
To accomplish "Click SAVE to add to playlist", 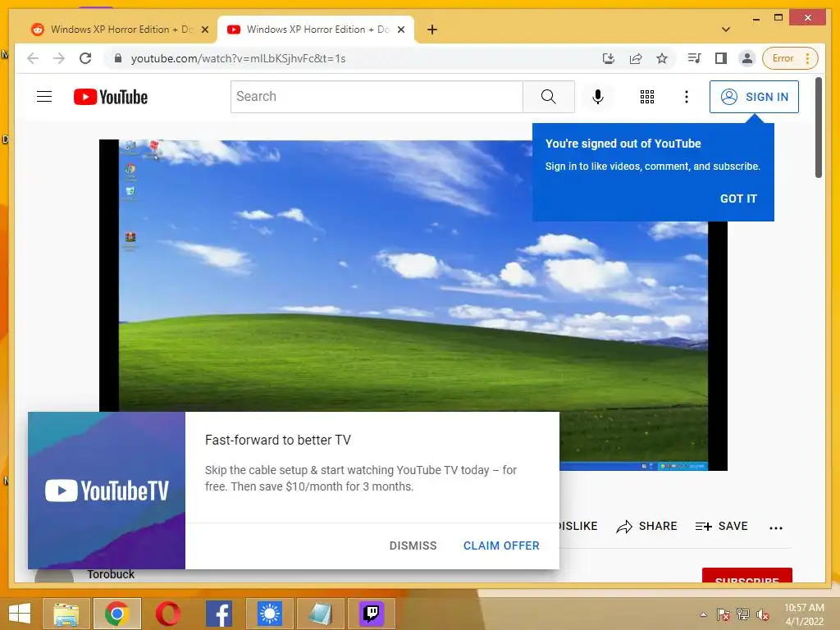I will 721,526.
